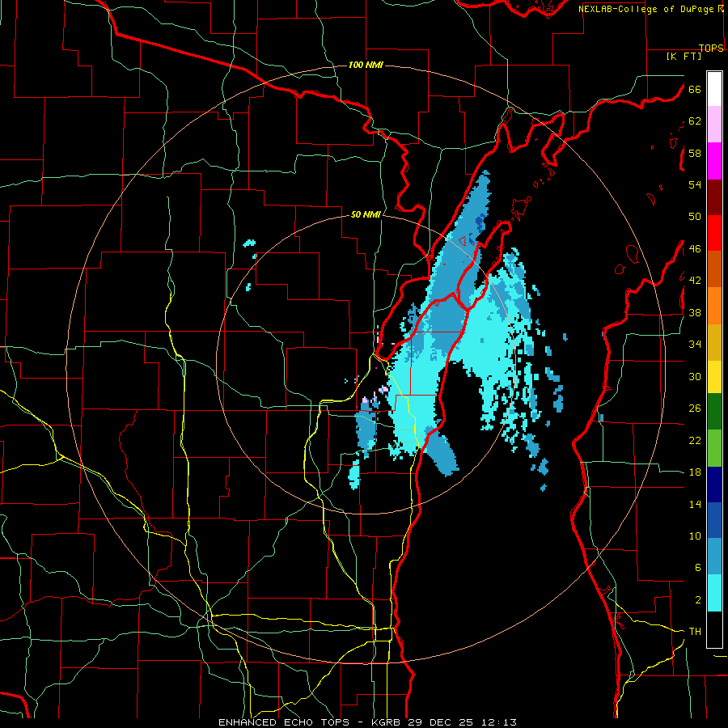728x728 pixels.
Task: Click the gold 34 kft legend swatch
Action: point(714,342)
